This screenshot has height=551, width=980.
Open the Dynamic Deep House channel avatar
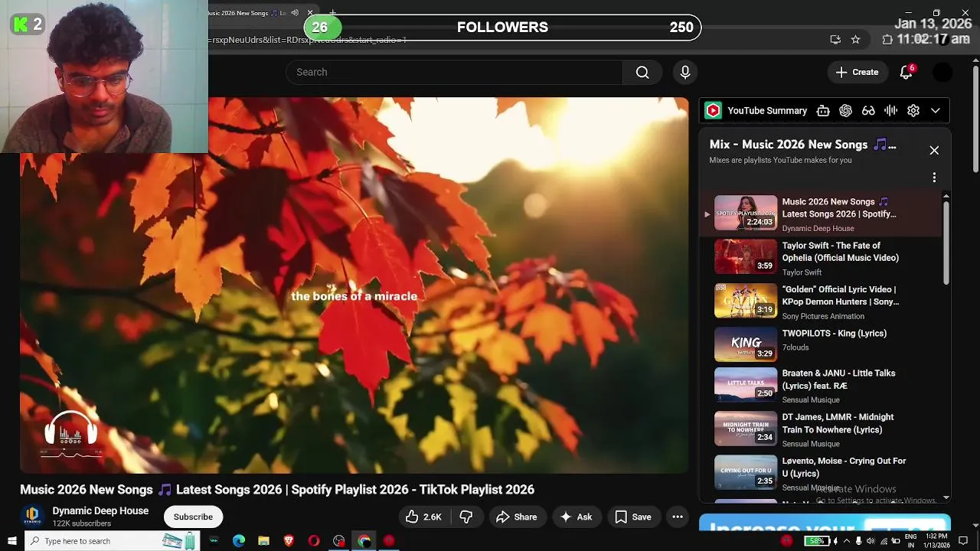pyautogui.click(x=32, y=517)
